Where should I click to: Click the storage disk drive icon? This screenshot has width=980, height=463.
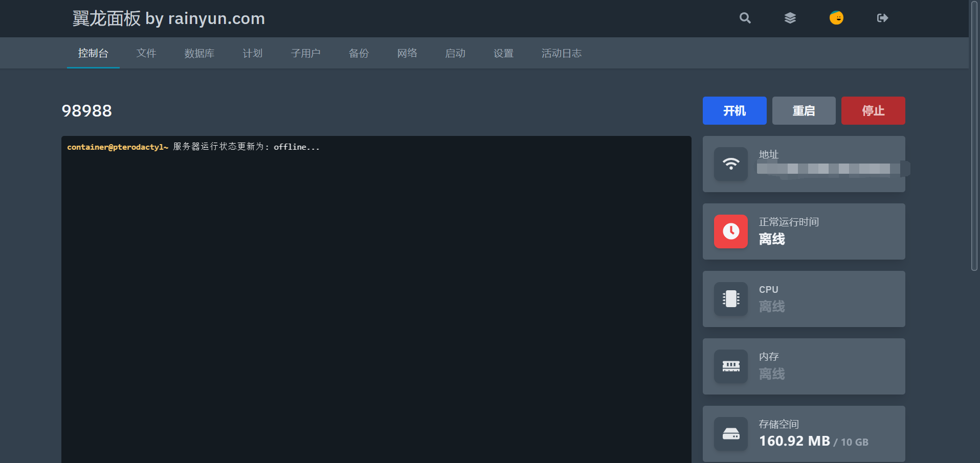[731, 434]
